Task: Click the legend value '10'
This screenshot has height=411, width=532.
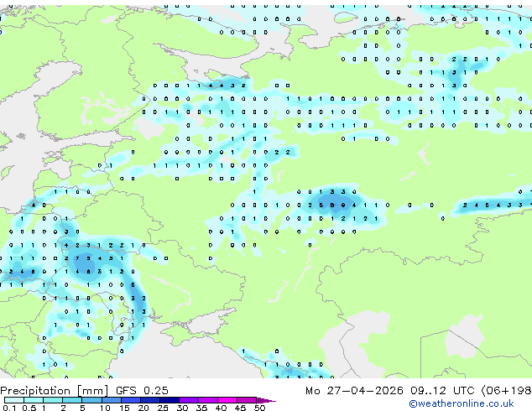Action: [x=105, y=408]
